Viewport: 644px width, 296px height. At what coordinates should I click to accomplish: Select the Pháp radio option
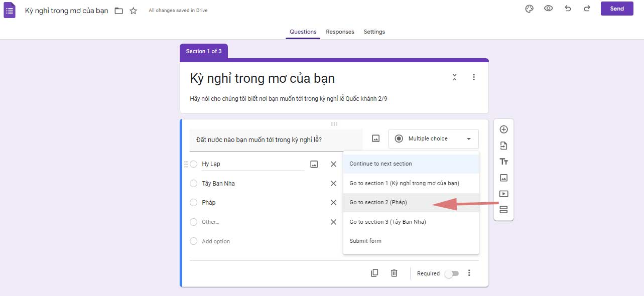coord(193,202)
